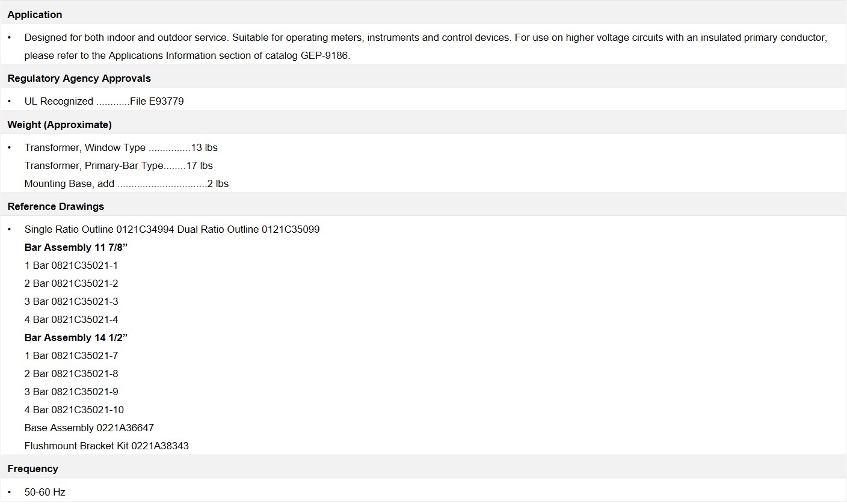Select the Bar Assembly 14 1/2" subheading

pyautogui.click(x=76, y=337)
